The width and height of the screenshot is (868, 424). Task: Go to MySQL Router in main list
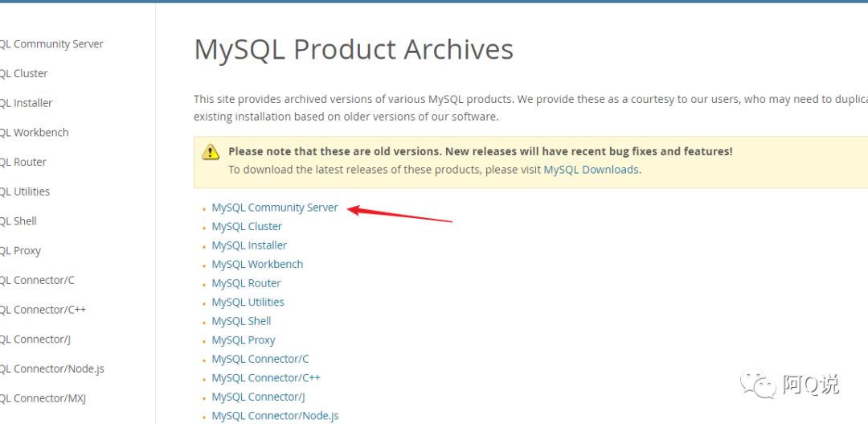247,283
